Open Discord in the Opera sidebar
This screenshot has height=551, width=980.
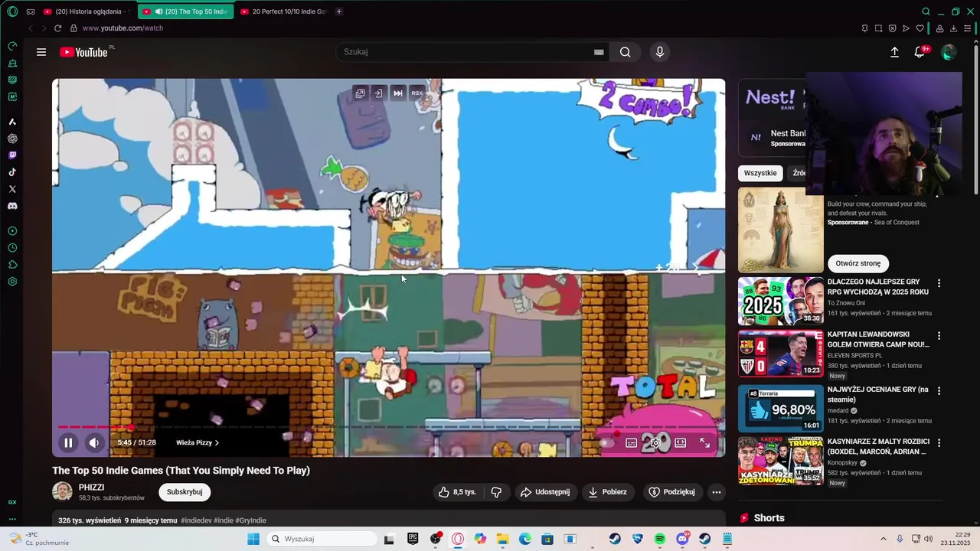[12, 206]
